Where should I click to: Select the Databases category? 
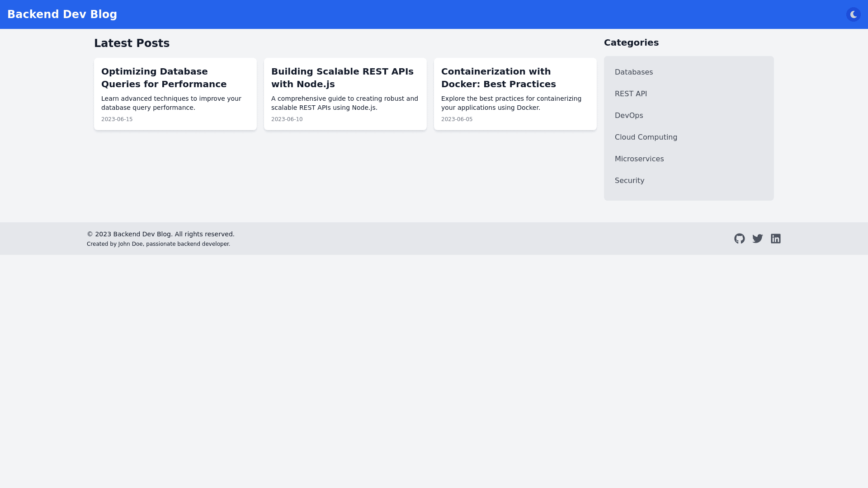[633, 72]
